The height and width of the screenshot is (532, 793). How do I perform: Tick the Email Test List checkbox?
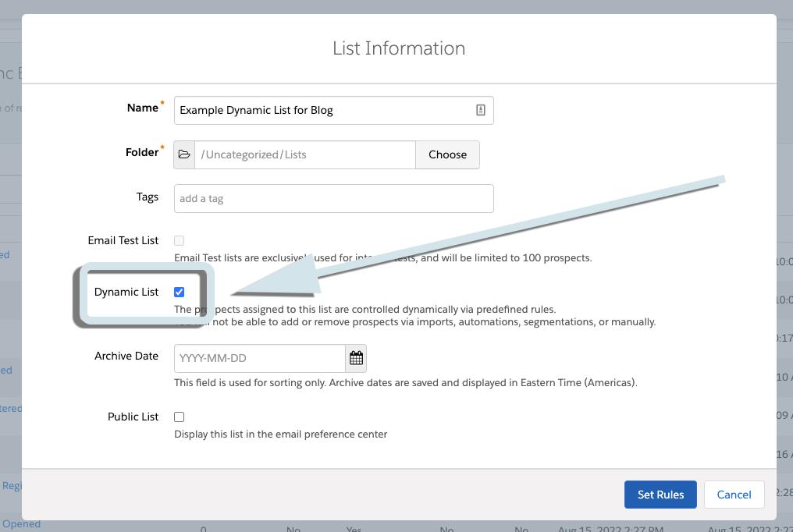[180, 241]
